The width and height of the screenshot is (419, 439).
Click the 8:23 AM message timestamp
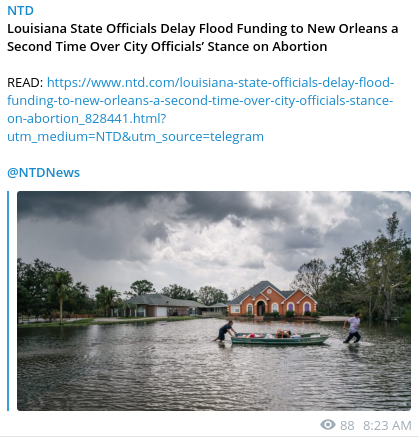387,426
